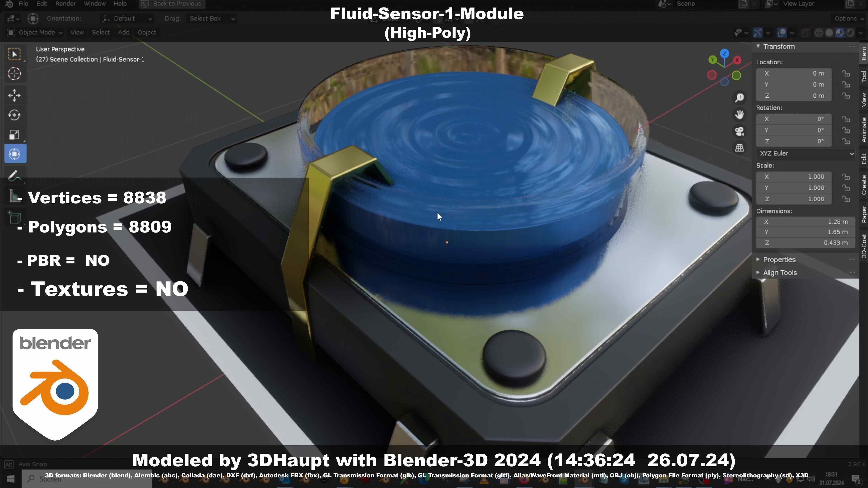
Task: Click the Blender logo menu icon
Action: 9,4
